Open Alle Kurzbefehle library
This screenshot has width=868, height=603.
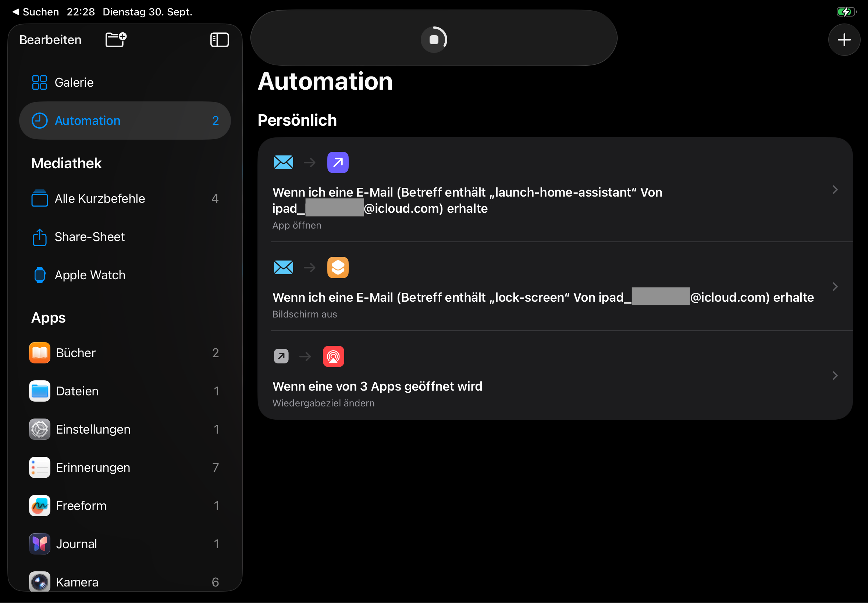pyautogui.click(x=100, y=198)
